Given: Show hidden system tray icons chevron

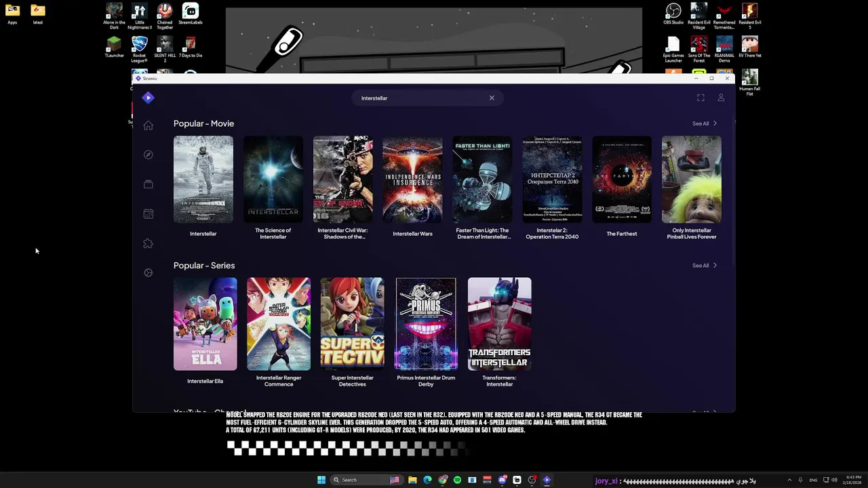Looking at the screenshot, I should [789, 480].
